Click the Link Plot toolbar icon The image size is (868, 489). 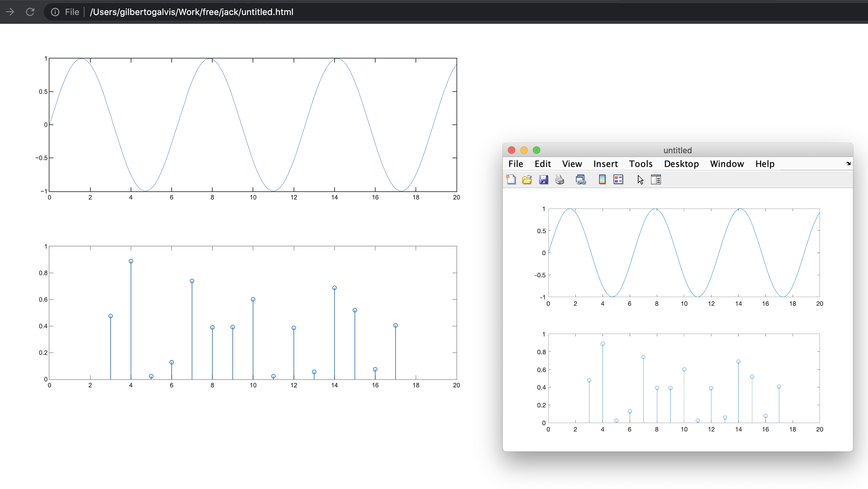[x=581, y=179]
